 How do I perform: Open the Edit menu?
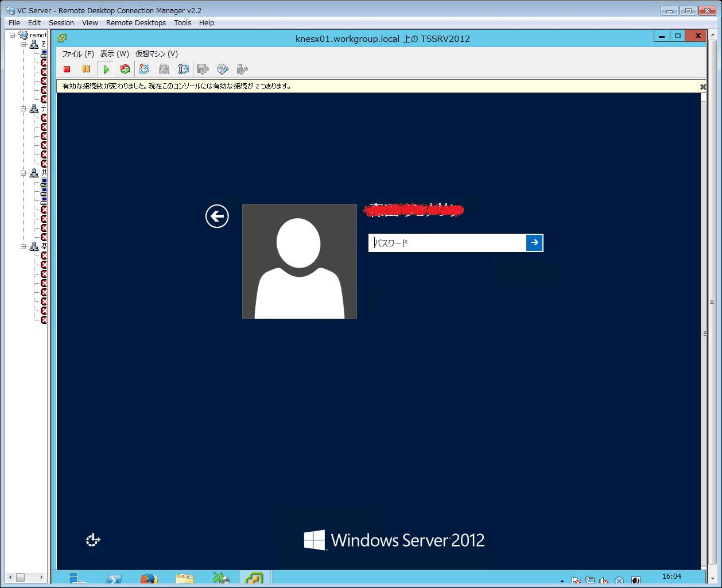(x=34, y=23)
